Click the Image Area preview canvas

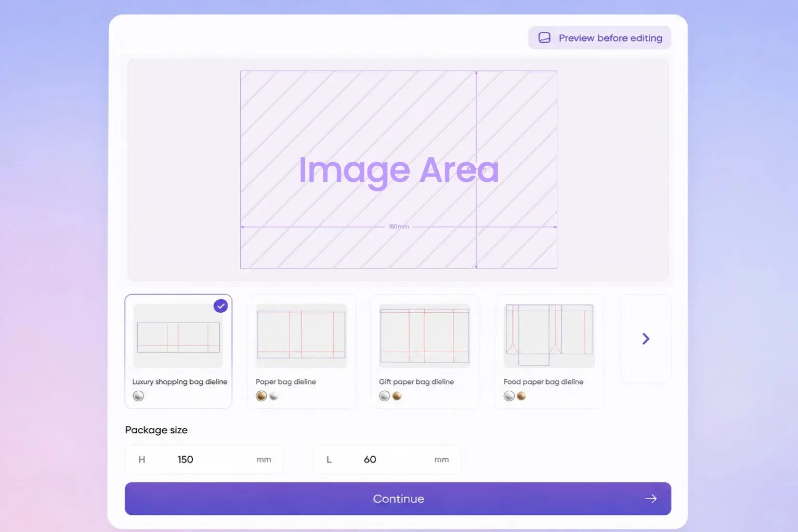(399, 169)
